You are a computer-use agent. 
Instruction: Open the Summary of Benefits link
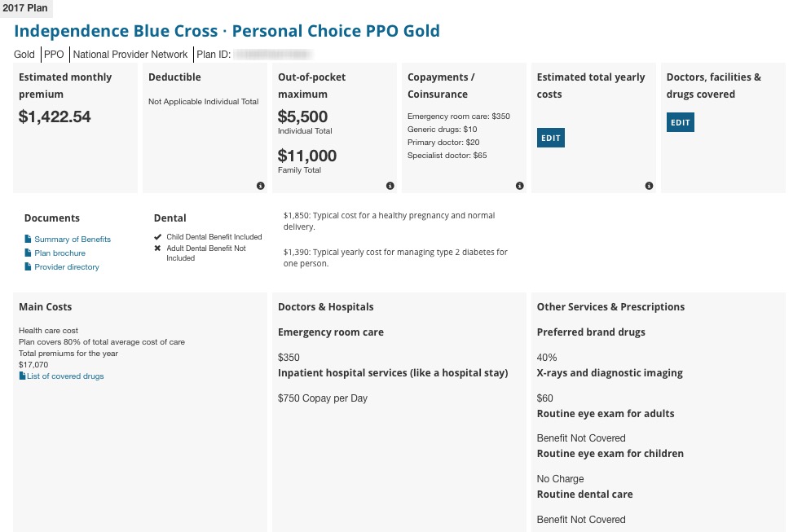click(x=73, y=240)
